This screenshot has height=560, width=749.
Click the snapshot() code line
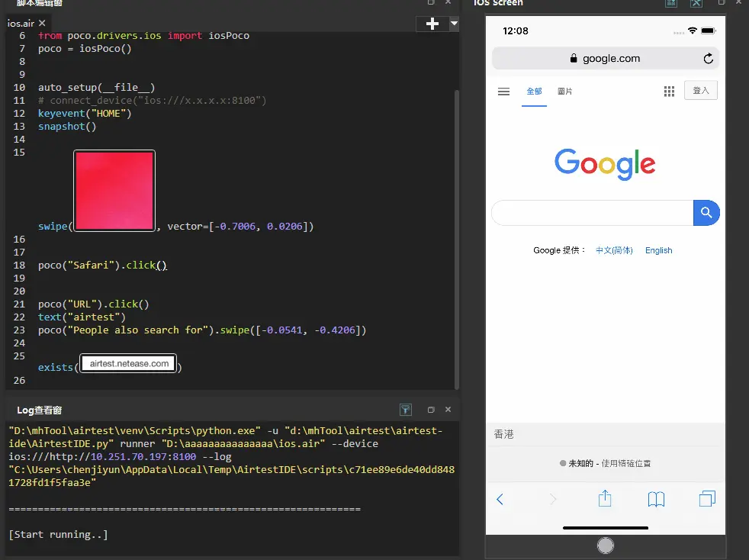pyautogui.click(x=67, y=126)
